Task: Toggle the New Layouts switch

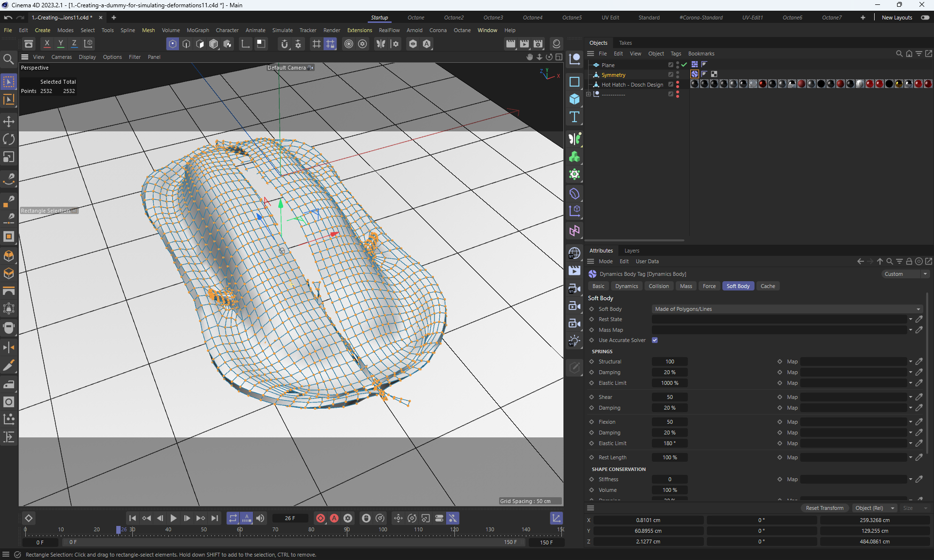Action: [x=925, y=18]
